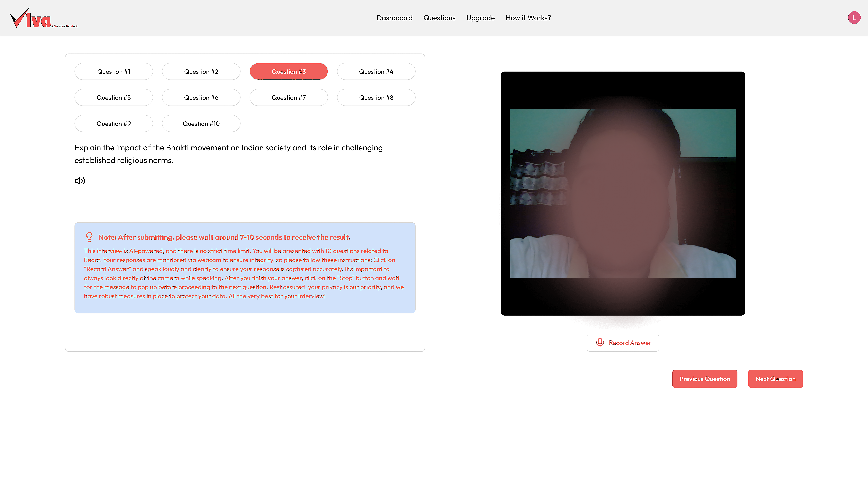Open How it Works? page

pyautogui.click(x=528, y=18)
